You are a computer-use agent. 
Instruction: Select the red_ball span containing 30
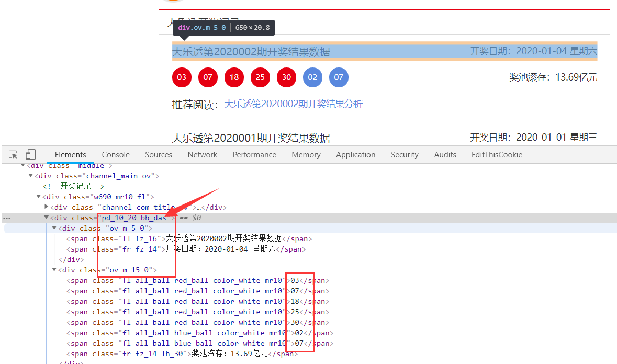pos(197,322)
